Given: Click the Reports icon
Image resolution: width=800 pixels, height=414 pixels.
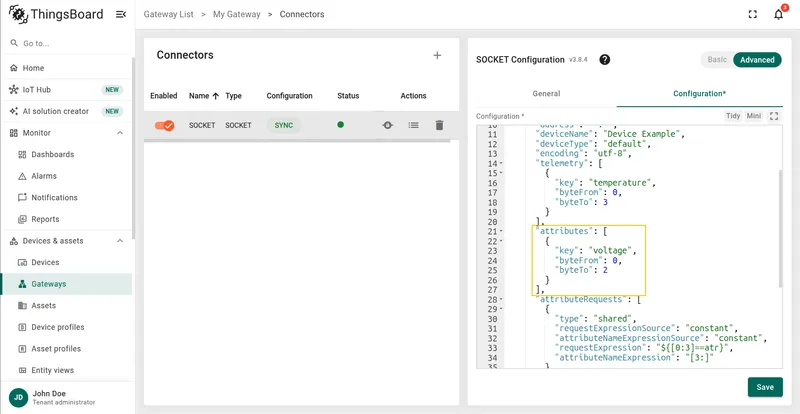Looking at the screenshot, I should 22,219.
